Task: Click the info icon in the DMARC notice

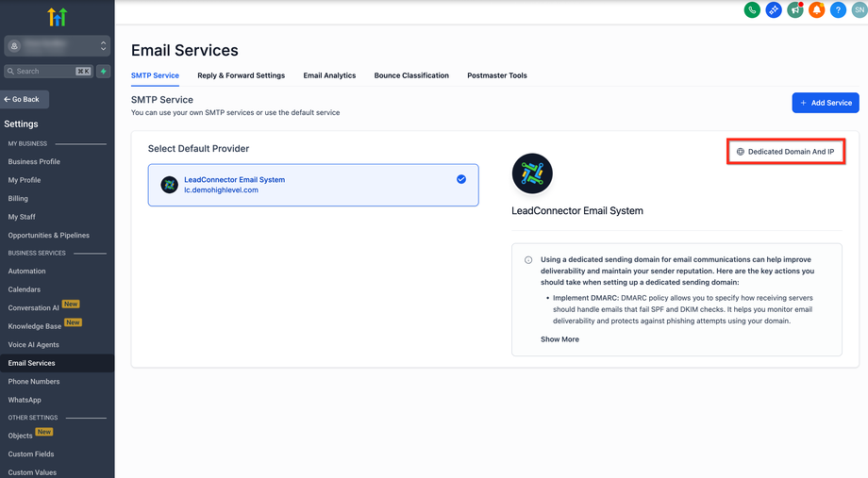Action: point(528,259)
